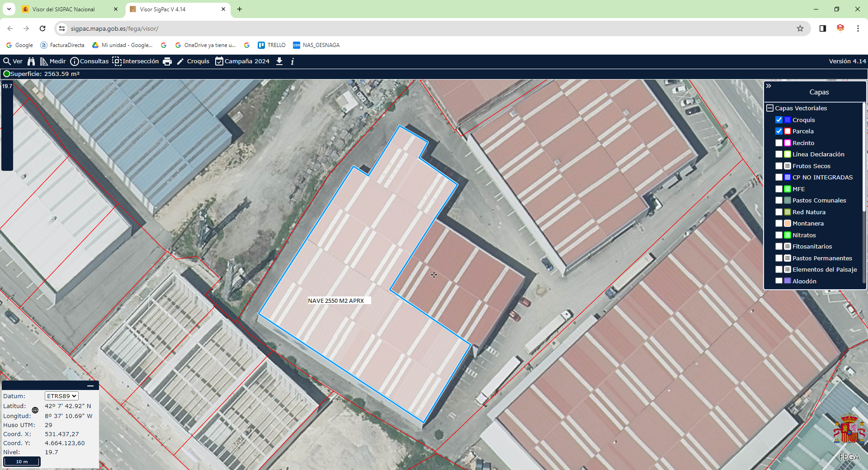
Task: Click the Intersección tool button
Action: tap(136, 61)
